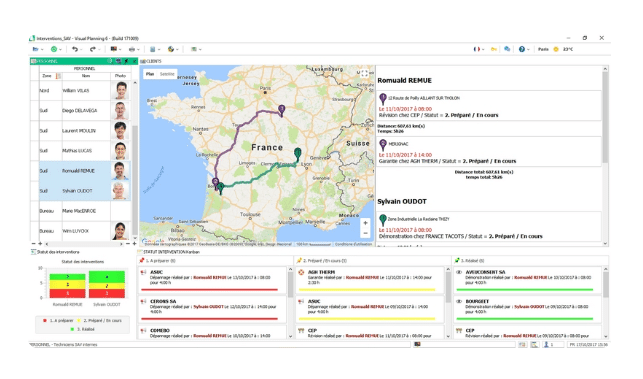
Task: Click the Photo column header
Action: tap(120, 76)
